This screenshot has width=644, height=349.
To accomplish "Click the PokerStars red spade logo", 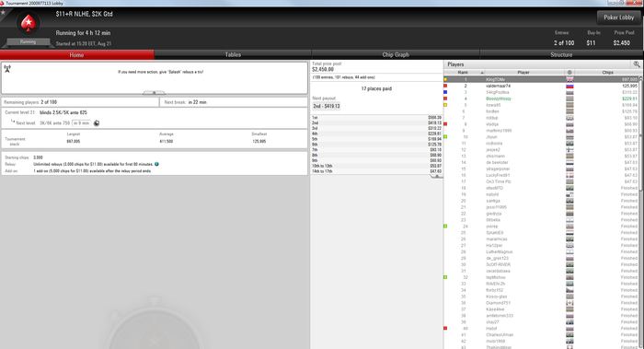I will click(29, 23).
